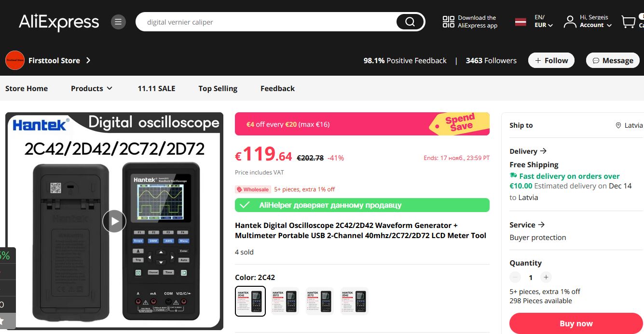This screenshot has height=334, width=644.
Task: Select the 2C42 color variant thumbnail
Action: [250, 301]
